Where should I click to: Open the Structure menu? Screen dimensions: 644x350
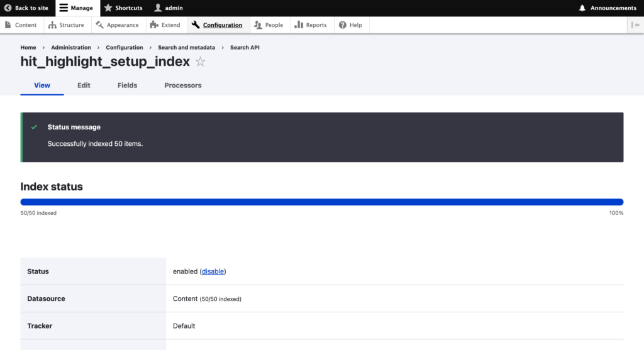point(66,25)
